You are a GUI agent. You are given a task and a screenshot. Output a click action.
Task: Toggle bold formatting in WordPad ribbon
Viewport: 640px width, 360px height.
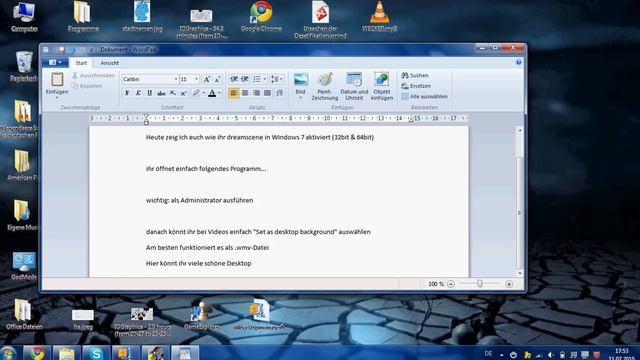127,93
